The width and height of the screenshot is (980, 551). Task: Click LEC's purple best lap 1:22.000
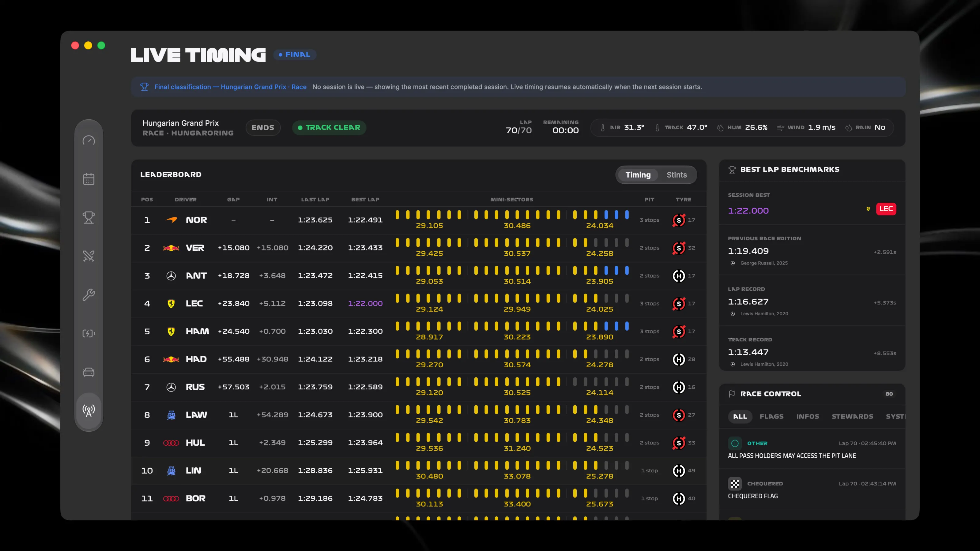(x=365, y=303)
